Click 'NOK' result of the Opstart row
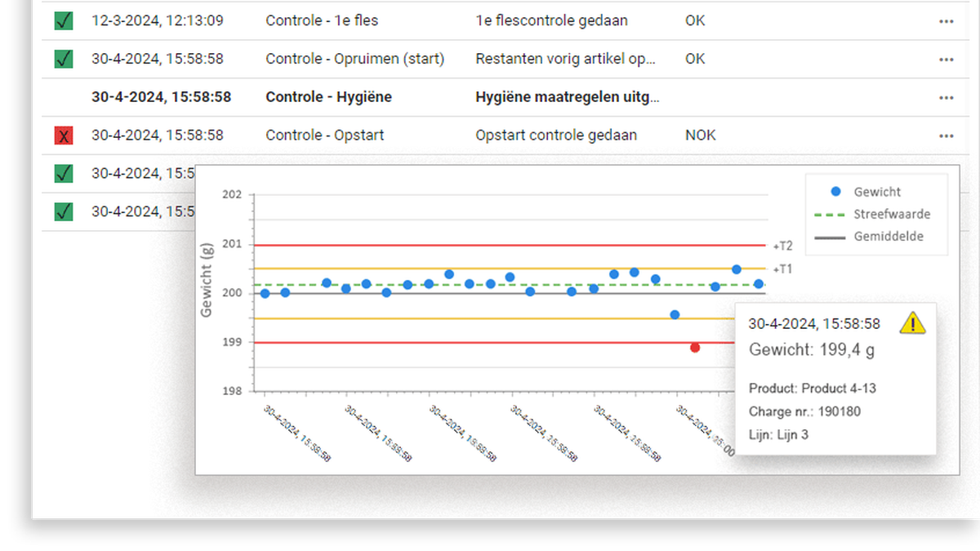Screen dimensions: 980x551 (701, 135)
